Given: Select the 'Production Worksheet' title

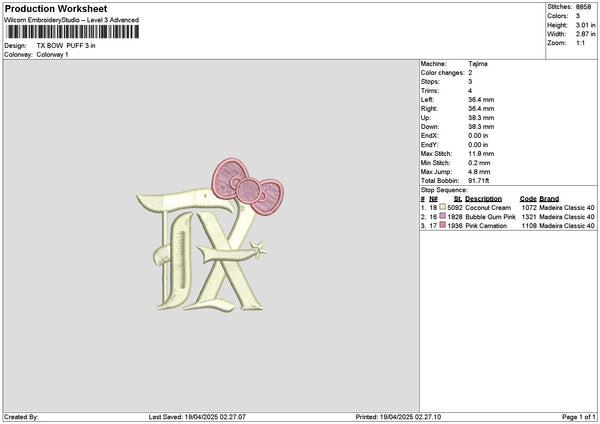Looking at the screenshot, I should (56, 8).
